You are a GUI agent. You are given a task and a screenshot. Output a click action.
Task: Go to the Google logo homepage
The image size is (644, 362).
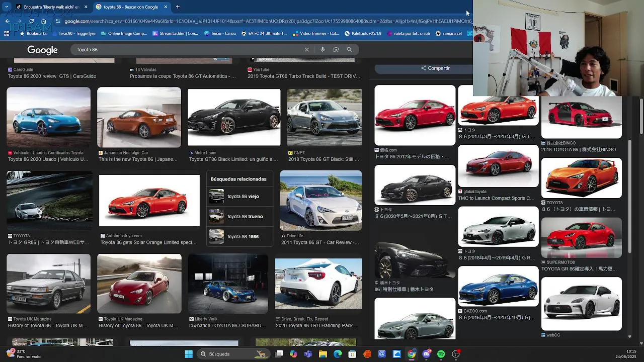click(x=43, y=50)
